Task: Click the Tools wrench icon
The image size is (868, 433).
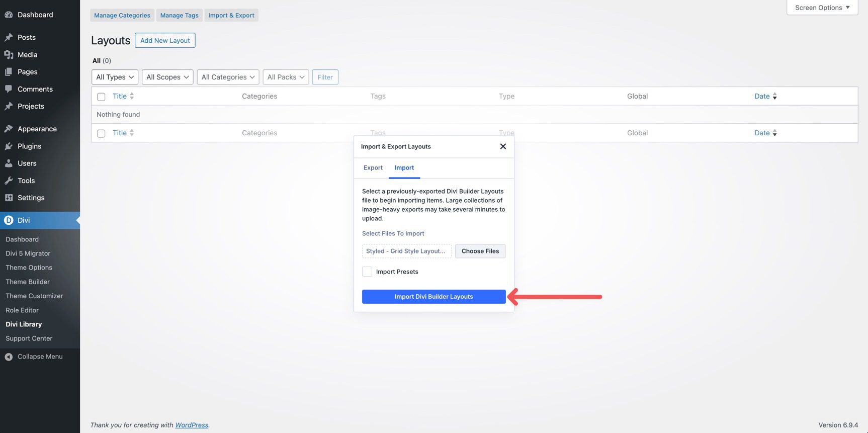Action: click(9, 181)
